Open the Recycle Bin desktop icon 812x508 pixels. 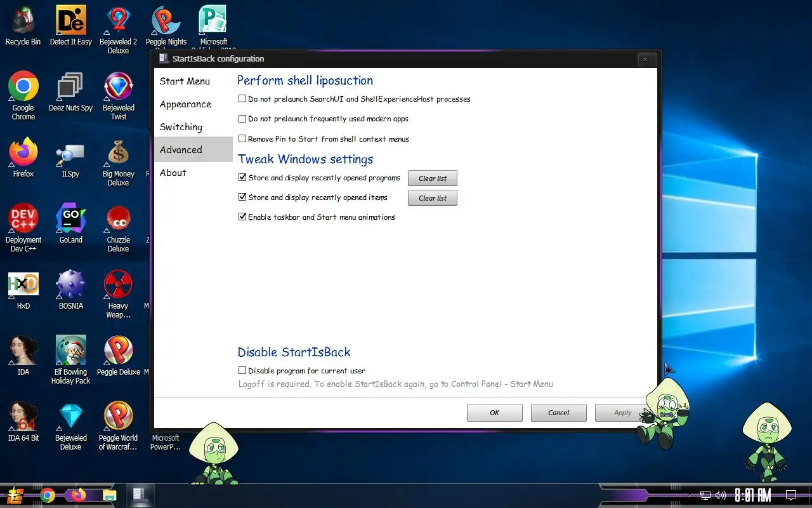(x=23, y=25)
